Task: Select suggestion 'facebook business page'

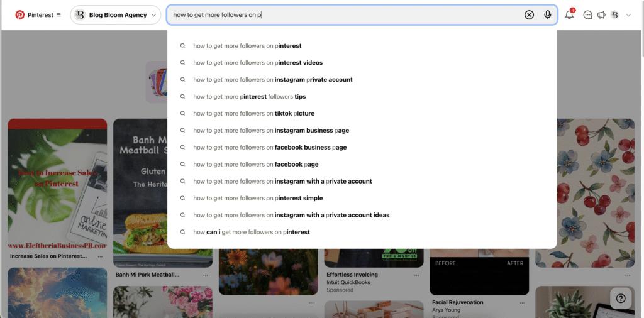Action: click(x=362, y=147)
